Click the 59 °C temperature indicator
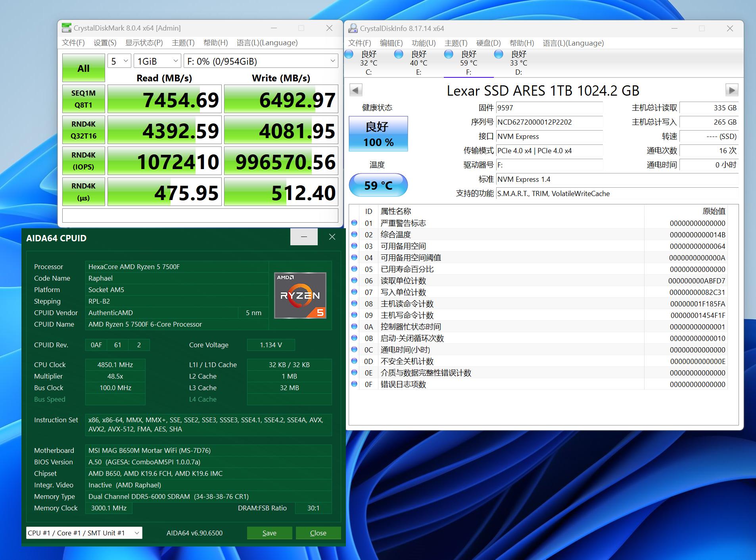The width and height of the screenshot is (756, 560). 378,185
